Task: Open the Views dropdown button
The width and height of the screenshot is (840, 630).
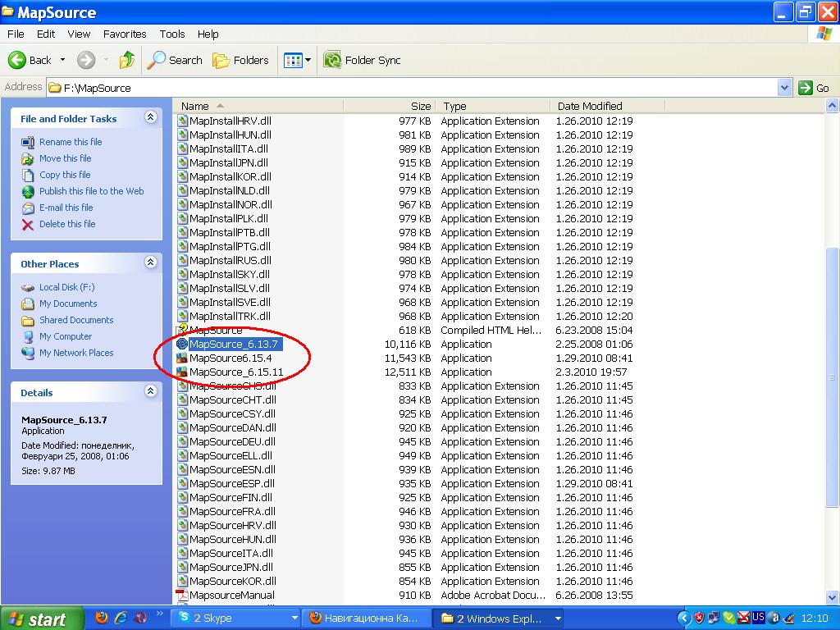Action: coord(297,60)
